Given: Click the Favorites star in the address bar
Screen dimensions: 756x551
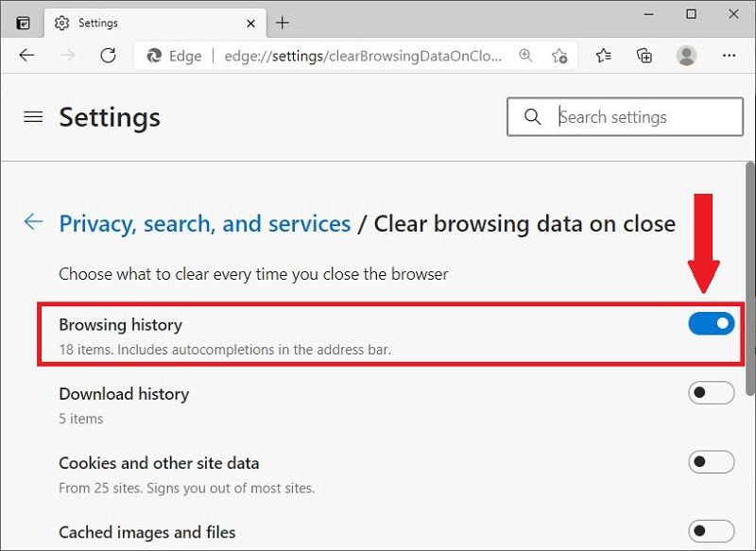Looking at the screenshot, I should click(559, 56).
